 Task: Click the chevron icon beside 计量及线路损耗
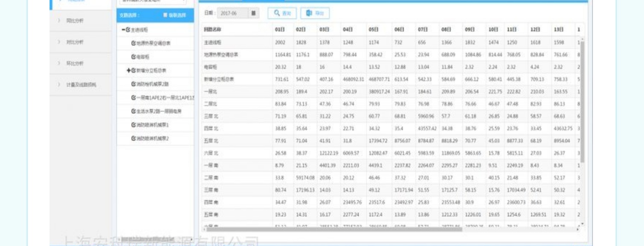(x=59, y=85)
